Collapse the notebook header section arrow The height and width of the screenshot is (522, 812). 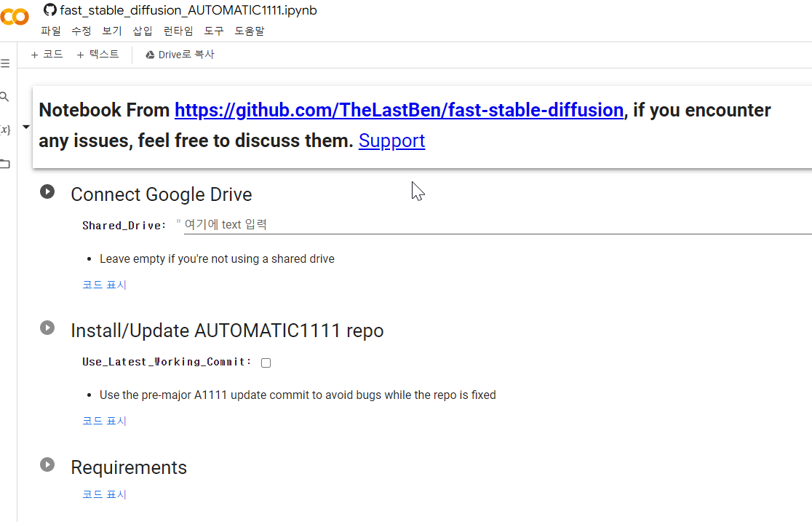[26, 127]
